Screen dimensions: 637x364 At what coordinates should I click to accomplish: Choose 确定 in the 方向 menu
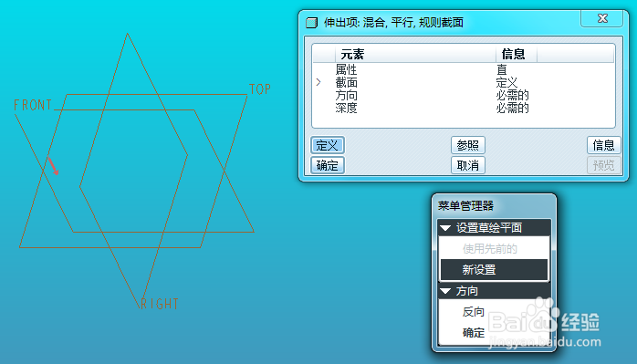[474, 333]
